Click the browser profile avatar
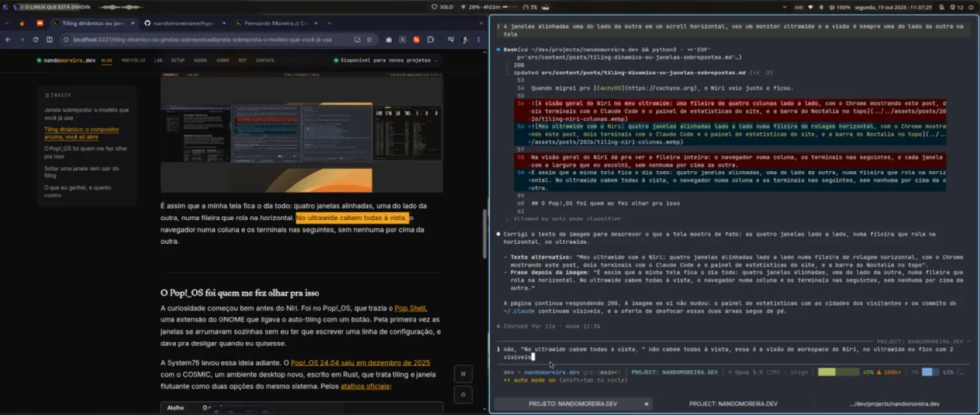This screenshot has height=415, width=980. pos(465,40)
